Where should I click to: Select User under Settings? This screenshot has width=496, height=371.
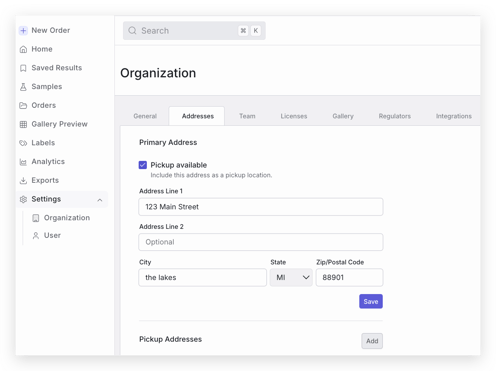(x=52, y=235)
